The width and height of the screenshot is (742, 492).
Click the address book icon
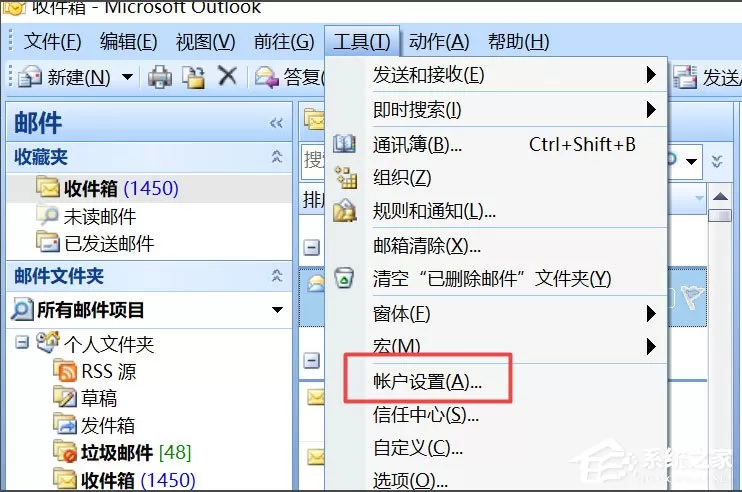pyautogui.click(x=344, y=144)
